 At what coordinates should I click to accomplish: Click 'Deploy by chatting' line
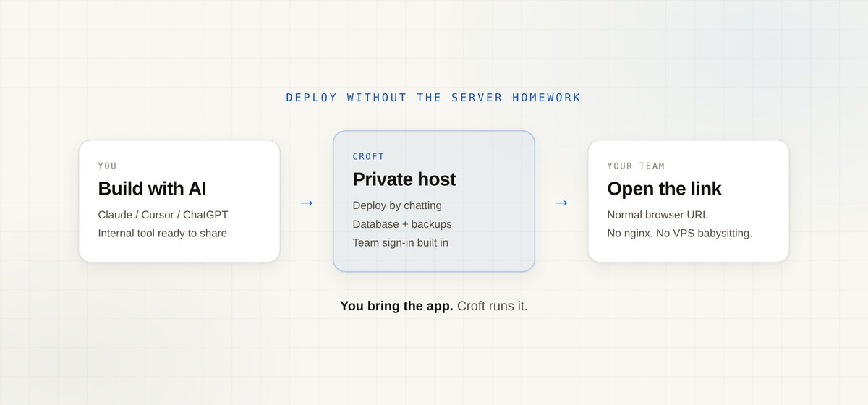point(397,205)
